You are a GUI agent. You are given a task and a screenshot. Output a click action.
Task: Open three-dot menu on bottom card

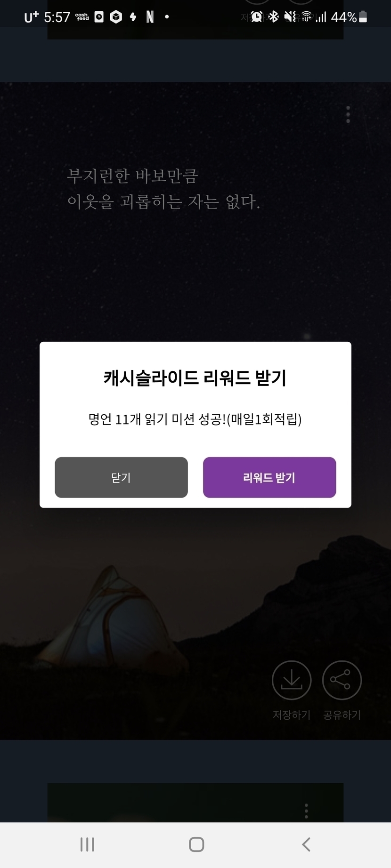(x=306, y=811)
